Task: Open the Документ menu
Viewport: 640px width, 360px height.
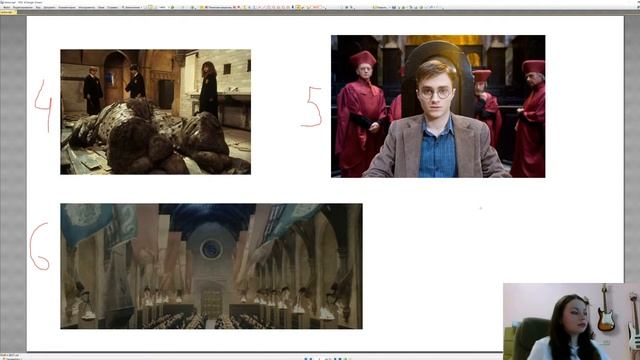Action: click(x=49, y=7)
